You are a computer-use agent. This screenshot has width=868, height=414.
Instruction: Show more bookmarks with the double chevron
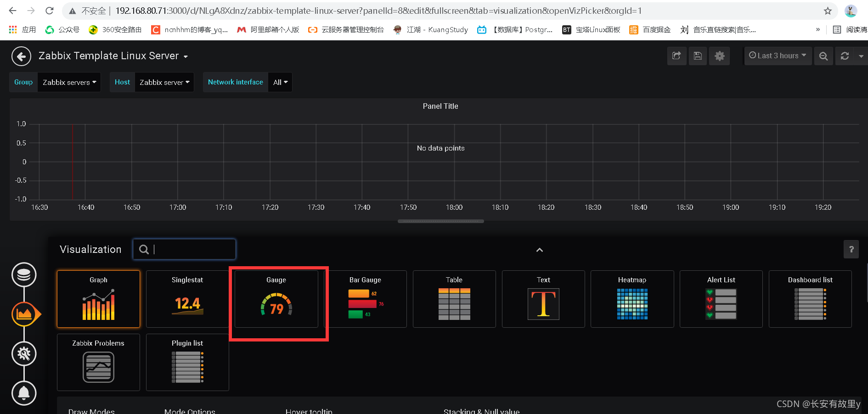(818, 29)
